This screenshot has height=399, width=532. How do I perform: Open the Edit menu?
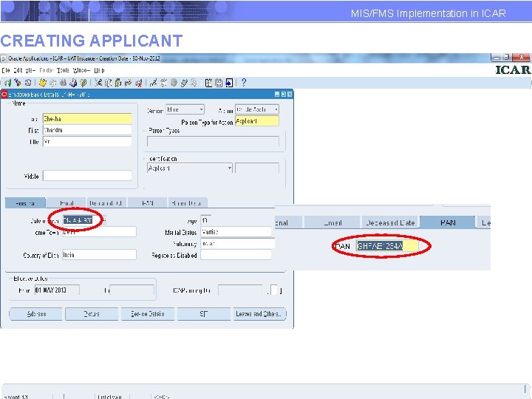point(18,70)
